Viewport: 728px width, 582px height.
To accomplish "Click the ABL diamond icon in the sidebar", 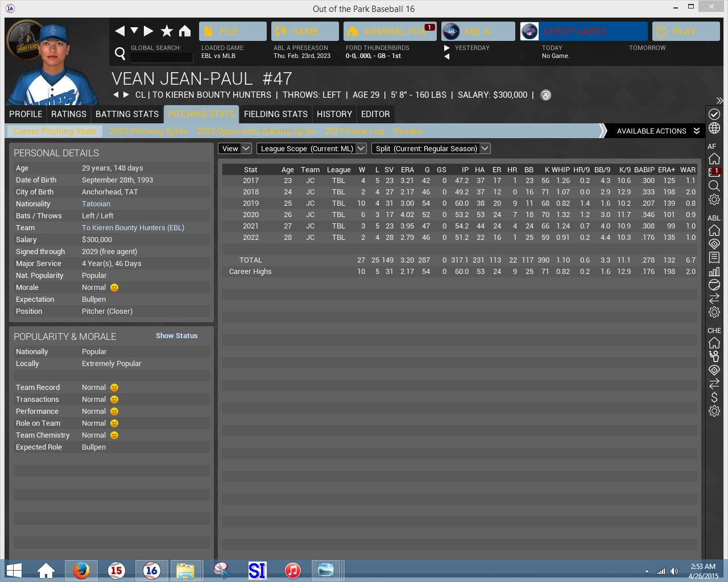I will 714,244.
